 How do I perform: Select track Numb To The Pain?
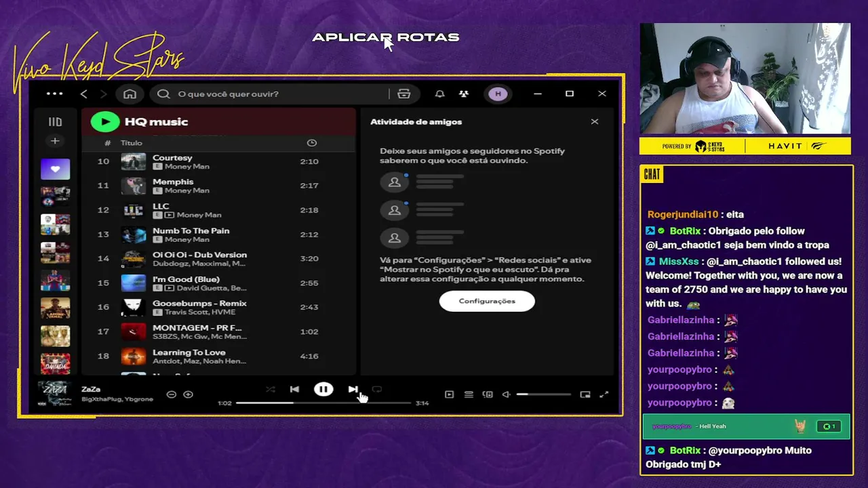point(218,235)
